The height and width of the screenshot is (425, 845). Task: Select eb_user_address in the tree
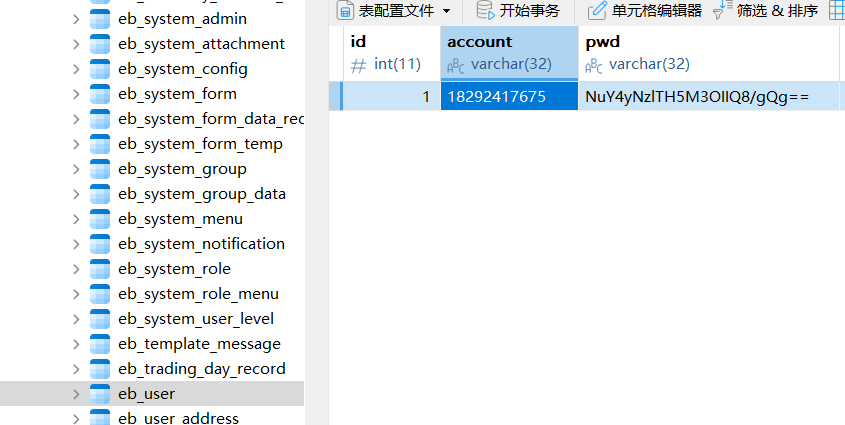click(x=178, y=418)
